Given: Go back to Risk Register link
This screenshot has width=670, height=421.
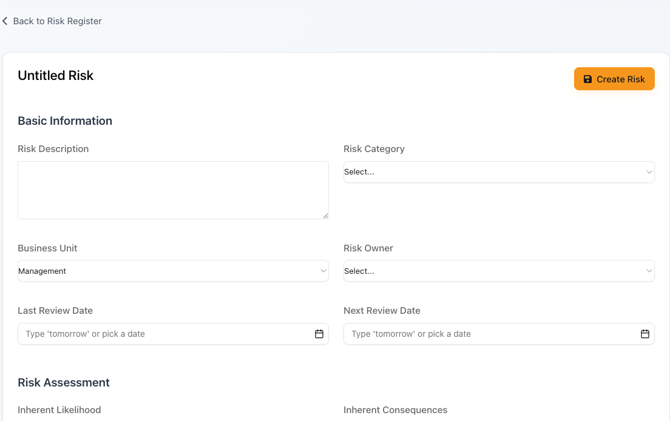Looking at the screenshot, I should (57, 21).
